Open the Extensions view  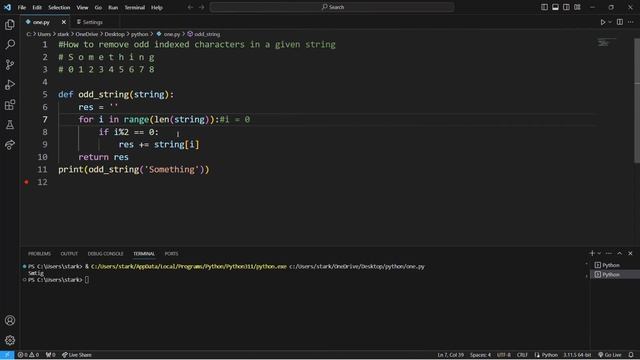pyautogui.click(x=10, y=105)
